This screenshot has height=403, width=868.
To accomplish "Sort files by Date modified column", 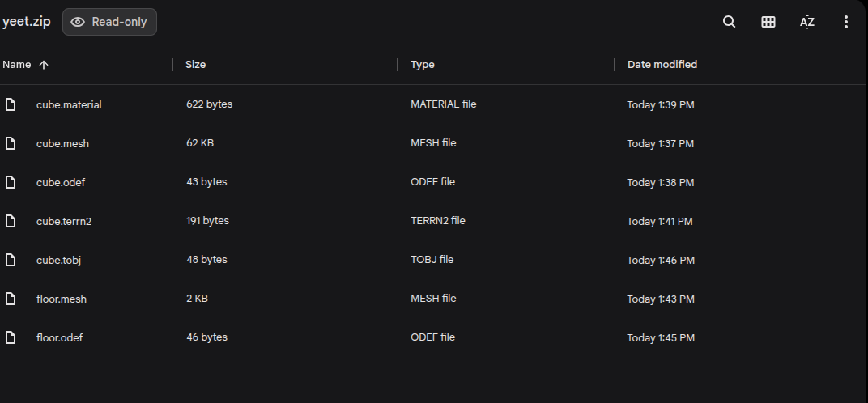I will pos(662,65).
